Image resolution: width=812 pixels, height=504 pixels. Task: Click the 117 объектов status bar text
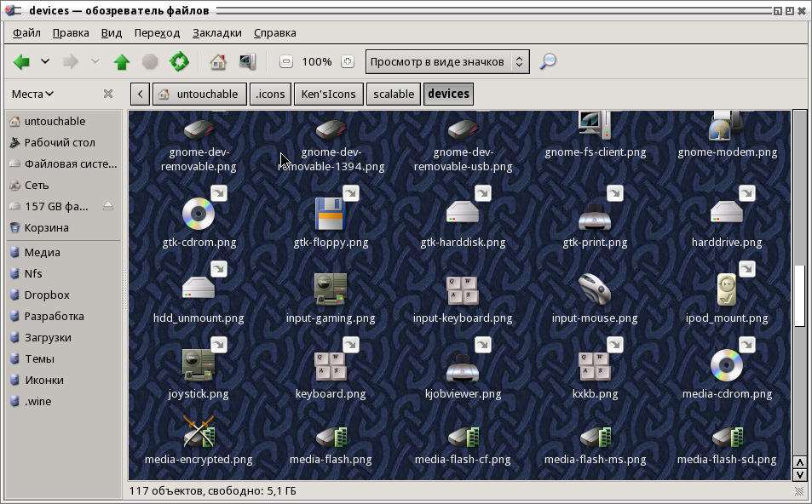tap(212, 490)
